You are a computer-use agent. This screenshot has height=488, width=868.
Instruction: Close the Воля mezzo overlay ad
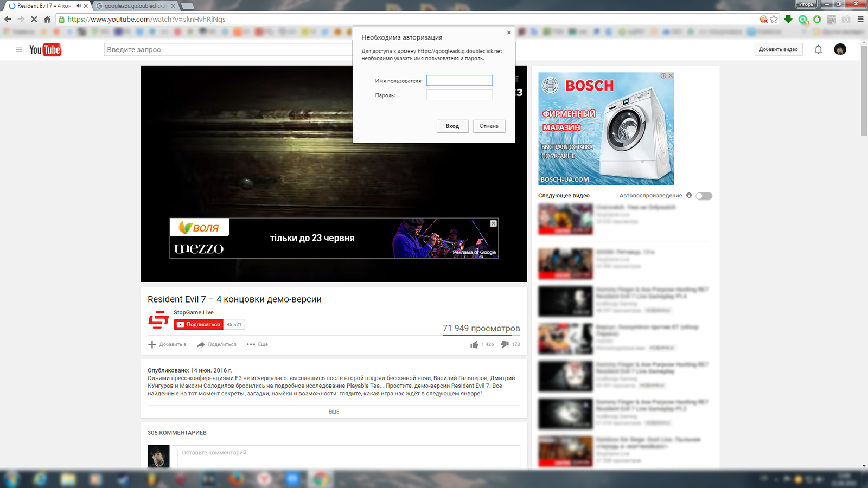point(493,223)
